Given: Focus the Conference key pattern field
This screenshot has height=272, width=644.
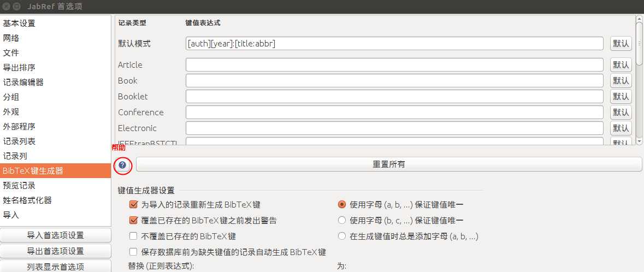Looking at the screenshot, I should 394,112.
